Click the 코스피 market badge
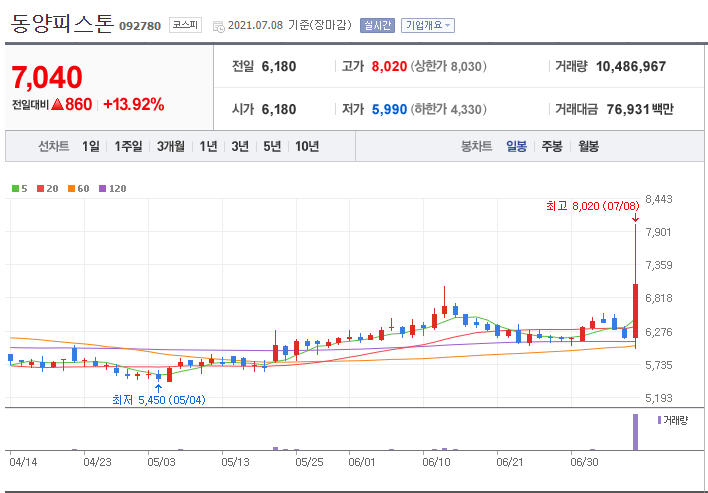The height and width of the screenshot is (493, 708). 185,25
